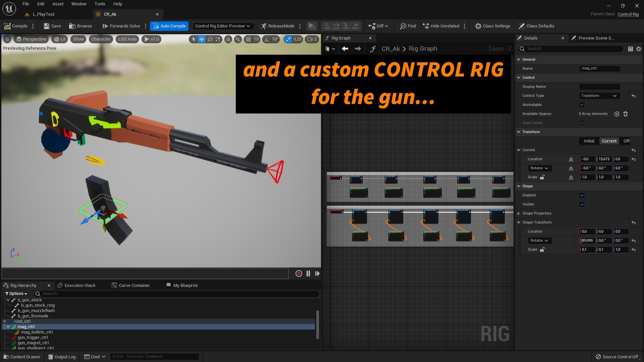
Task: Switch to Execution Stack tab
Action: pyautogui.click(x=79, y=285)
